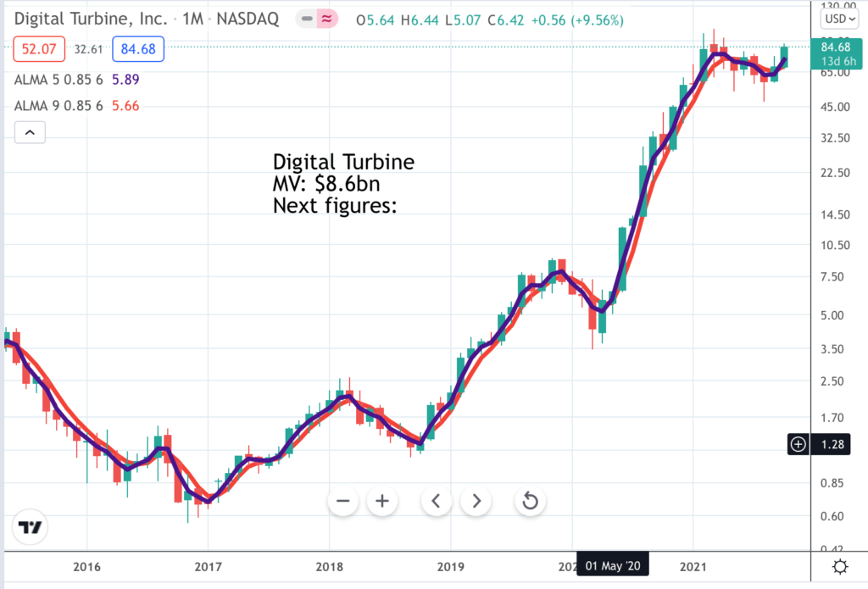Click 0.60 on the price axis
This screenshot has height=589, width=868.
pos(832,516)
